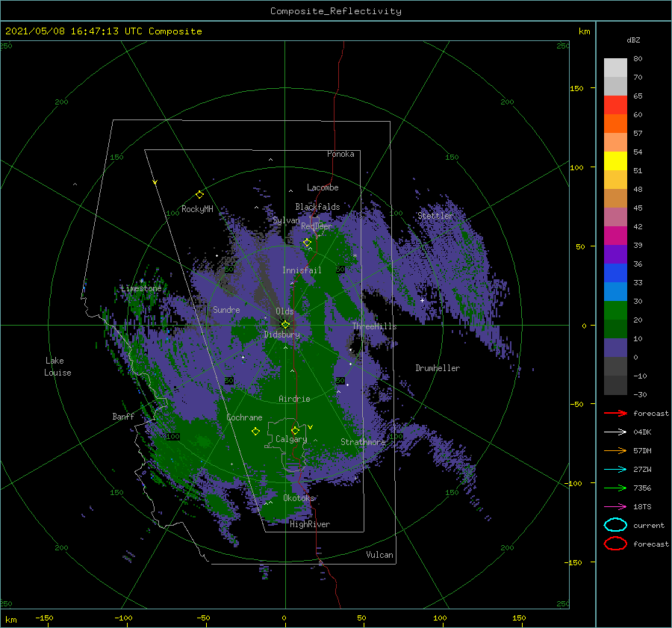Screen dimensions: 672x628
Task: Click the Banff label
Action: coord(123,416)
